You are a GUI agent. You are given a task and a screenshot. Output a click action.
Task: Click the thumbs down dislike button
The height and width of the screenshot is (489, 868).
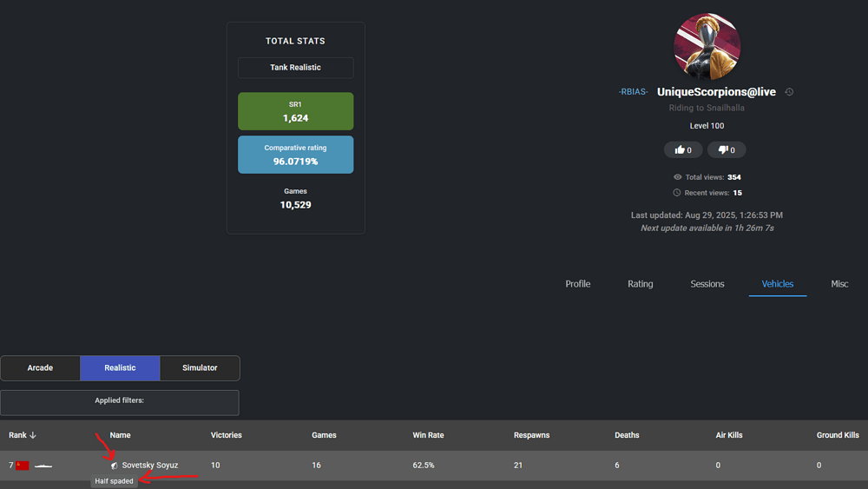click(x=727, y=150)
